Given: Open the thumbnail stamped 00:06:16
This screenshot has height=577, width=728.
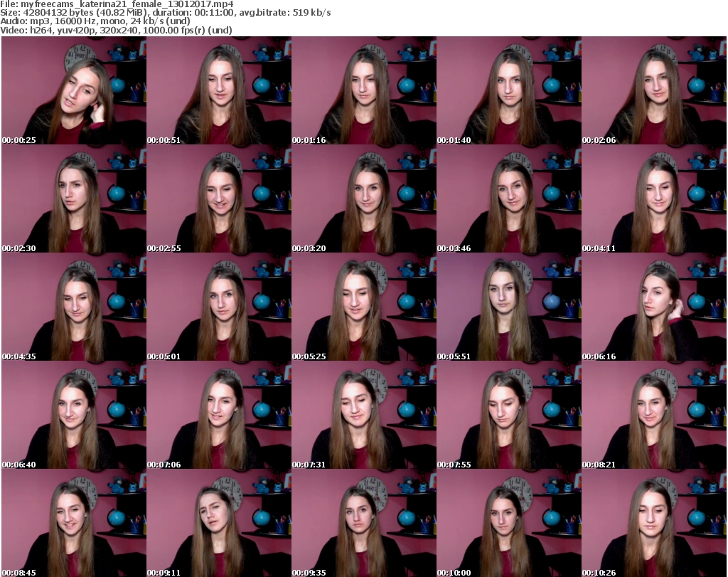Looking at the screenshot, I should (x=654, y=307).
